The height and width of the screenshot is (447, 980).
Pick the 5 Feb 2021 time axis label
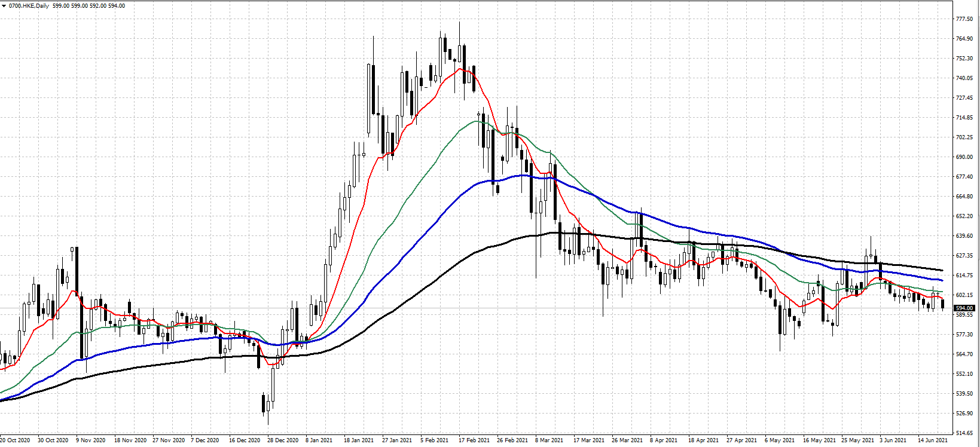435,440
